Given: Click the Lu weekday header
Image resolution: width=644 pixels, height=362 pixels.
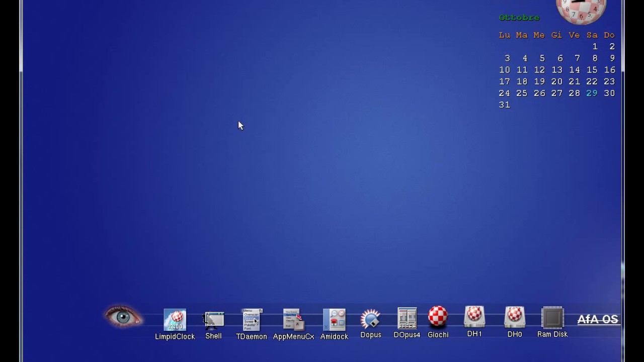Looking at the screenshot, I should [505, 35].
